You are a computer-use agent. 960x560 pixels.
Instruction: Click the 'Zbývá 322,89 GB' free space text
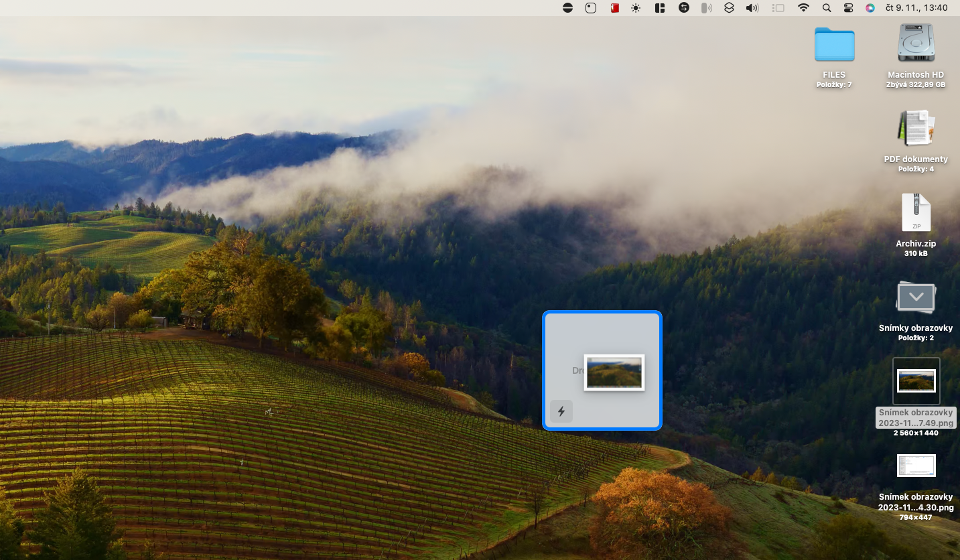[x=916, y=85]
